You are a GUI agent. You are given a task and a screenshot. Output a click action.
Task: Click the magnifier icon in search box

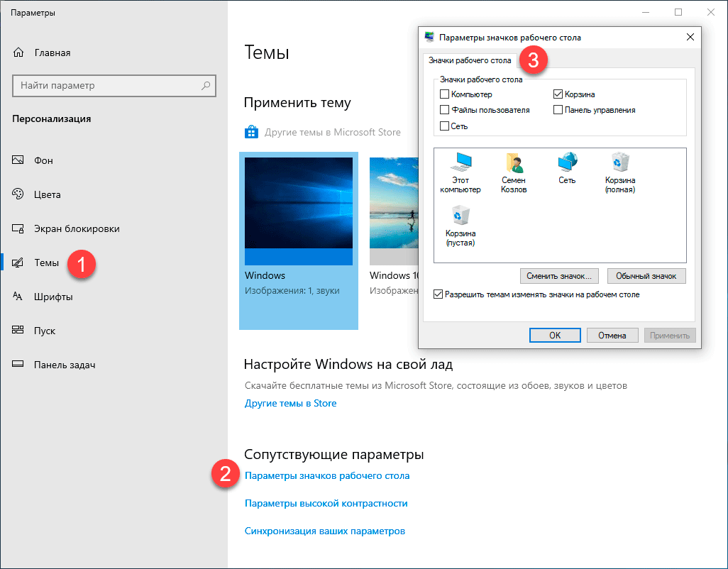tap(206, 85)
